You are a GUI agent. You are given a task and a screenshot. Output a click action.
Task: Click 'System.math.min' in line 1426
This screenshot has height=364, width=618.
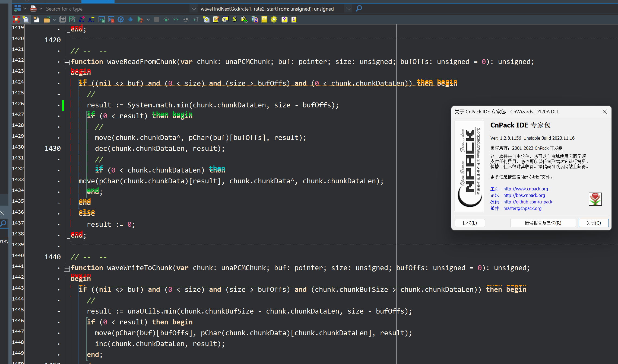click(x=158, y=105)
